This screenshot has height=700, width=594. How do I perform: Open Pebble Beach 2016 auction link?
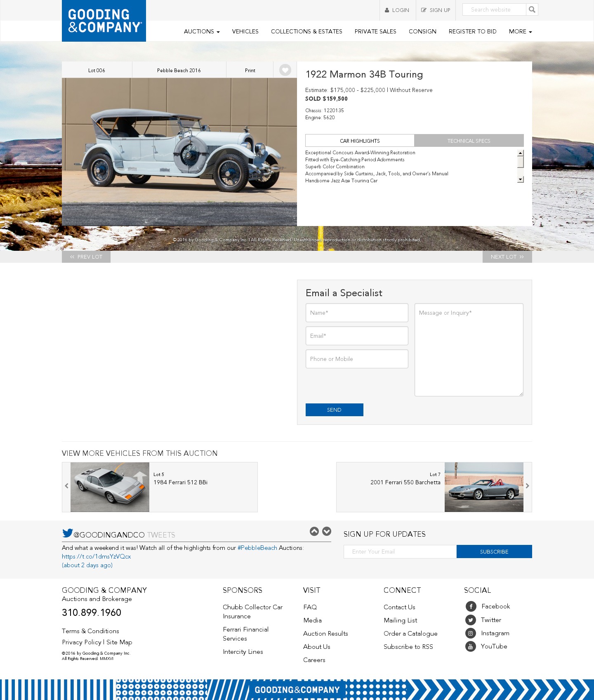coord(179,70)
